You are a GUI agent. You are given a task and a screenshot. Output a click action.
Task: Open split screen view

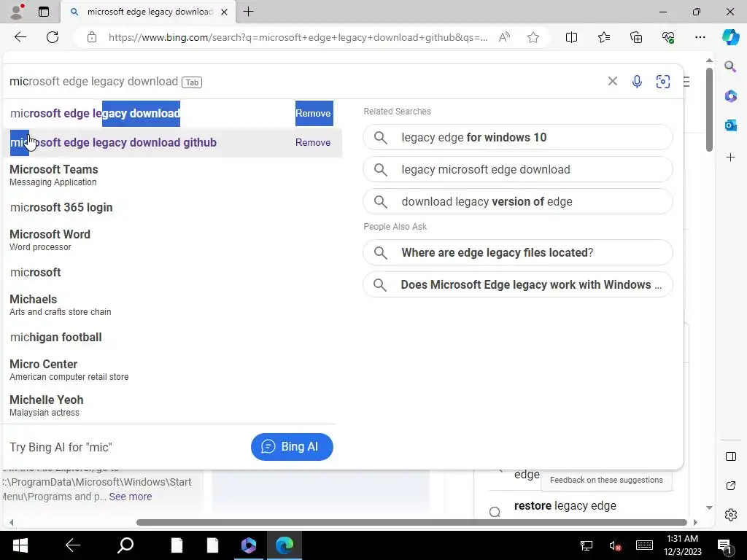coord(571,37)
